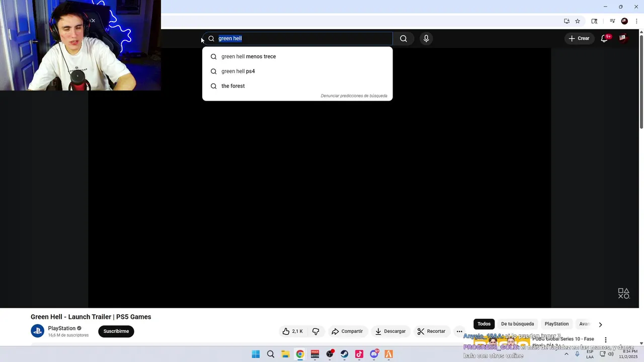Dislike the video with thumbs down

[x=316, y=331]
